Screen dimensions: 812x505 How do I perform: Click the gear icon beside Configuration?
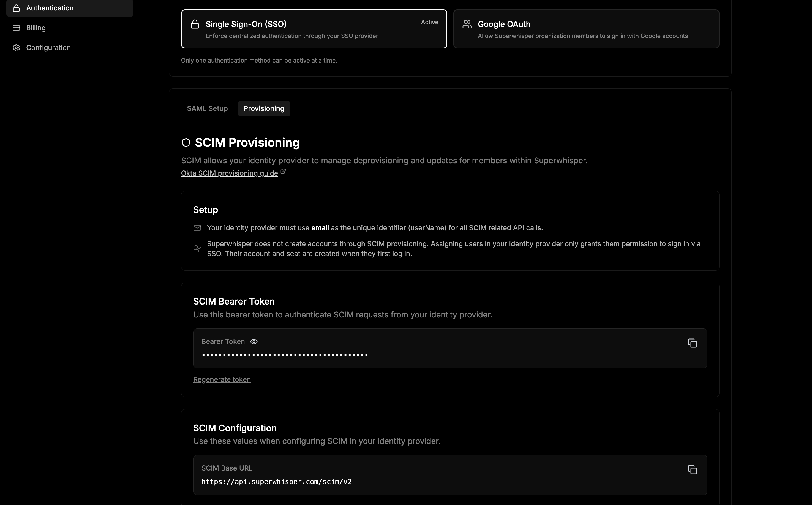pos(16,47)
